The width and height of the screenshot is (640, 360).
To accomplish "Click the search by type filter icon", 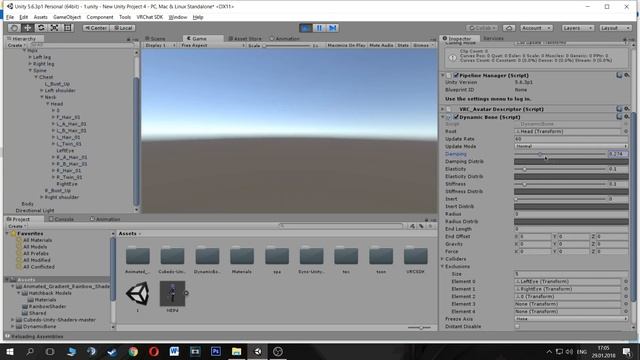I will (x=413, y=226).
